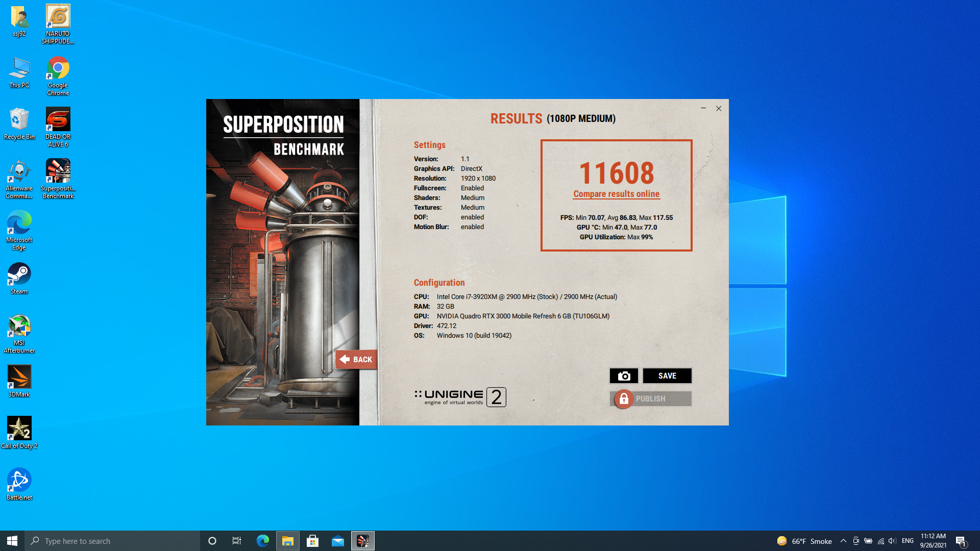Select the 3DMark desktop shortcut

coord(19,381)
